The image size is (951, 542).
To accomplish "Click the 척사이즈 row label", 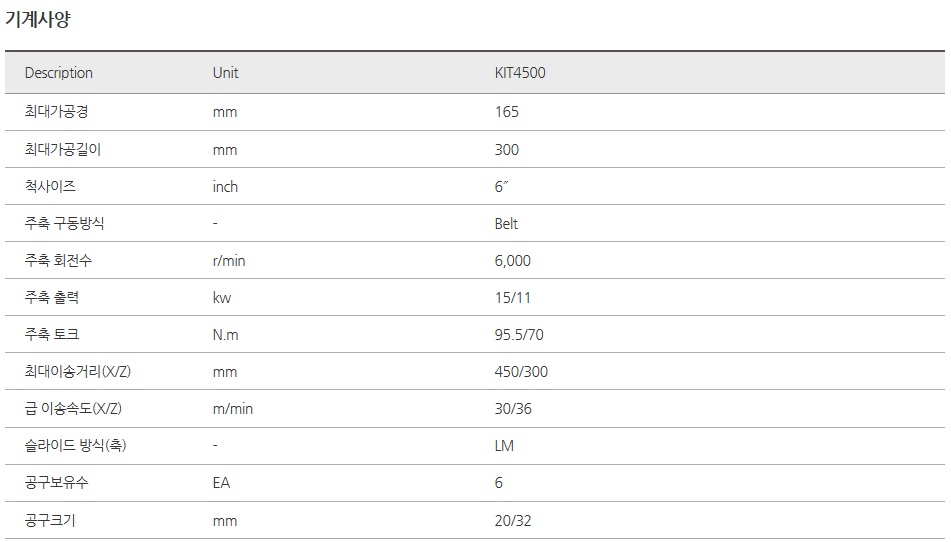I will click(x=50, y=187).
